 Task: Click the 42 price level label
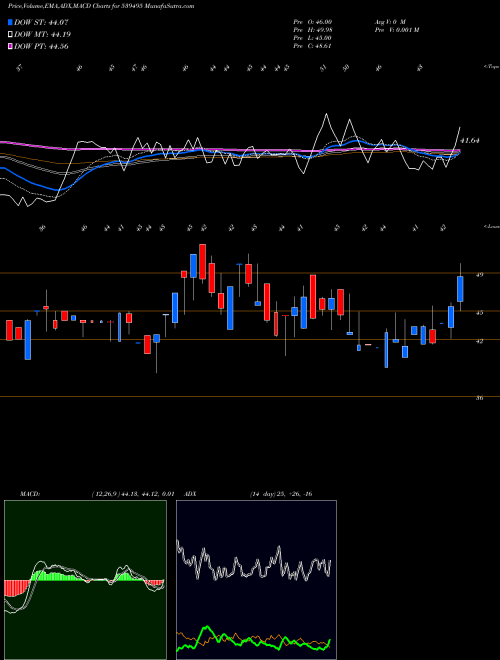[x=479, y=341]
